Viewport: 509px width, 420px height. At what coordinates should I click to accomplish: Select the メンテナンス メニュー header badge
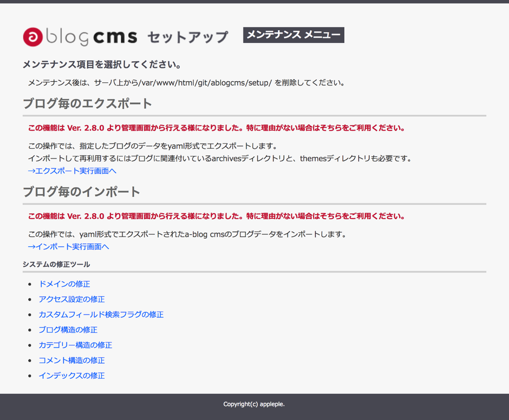(293, 35)
